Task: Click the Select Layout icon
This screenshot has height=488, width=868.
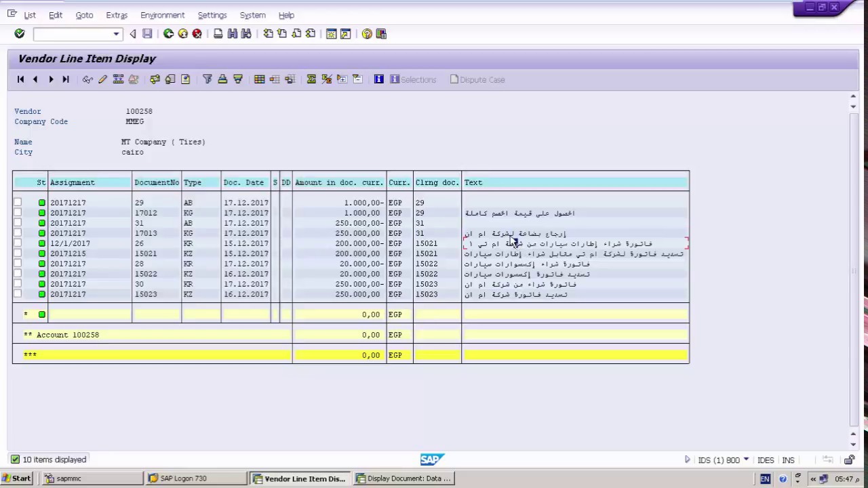Action: (274, 79)
